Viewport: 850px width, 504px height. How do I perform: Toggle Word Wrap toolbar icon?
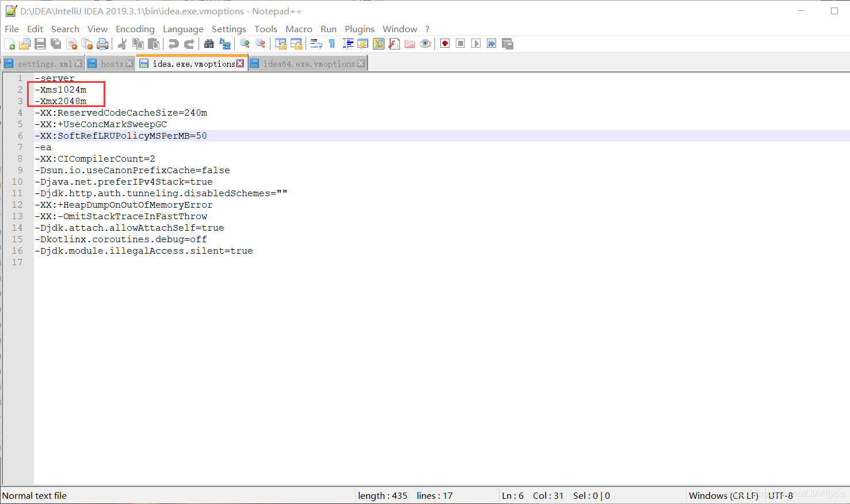point(316,44)
